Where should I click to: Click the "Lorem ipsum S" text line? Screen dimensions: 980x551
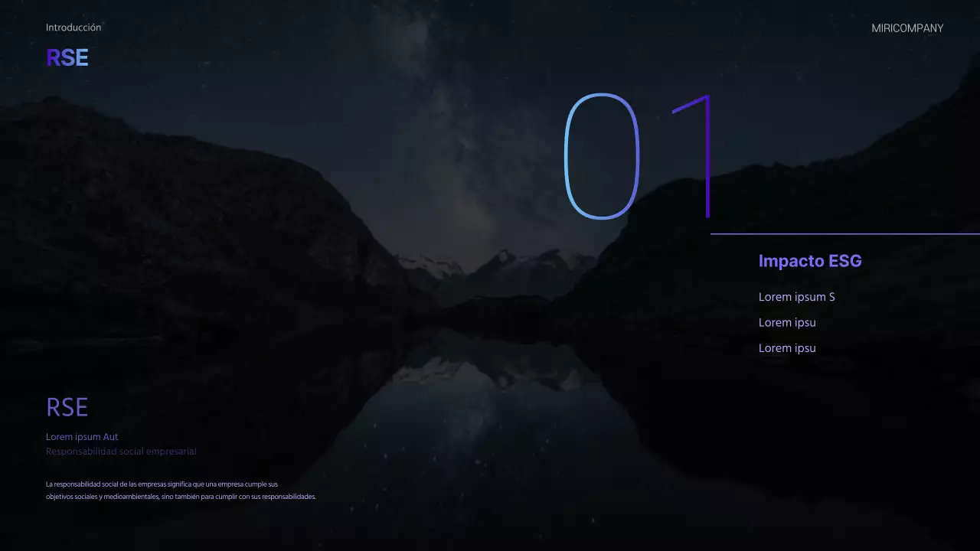pyautogui.click(x=796, y=297)
